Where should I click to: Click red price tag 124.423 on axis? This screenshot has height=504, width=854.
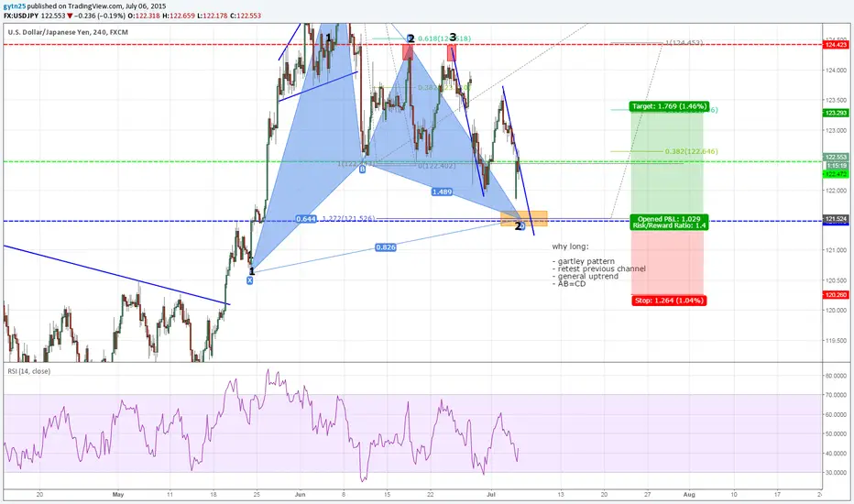click(x=836, y=45)
